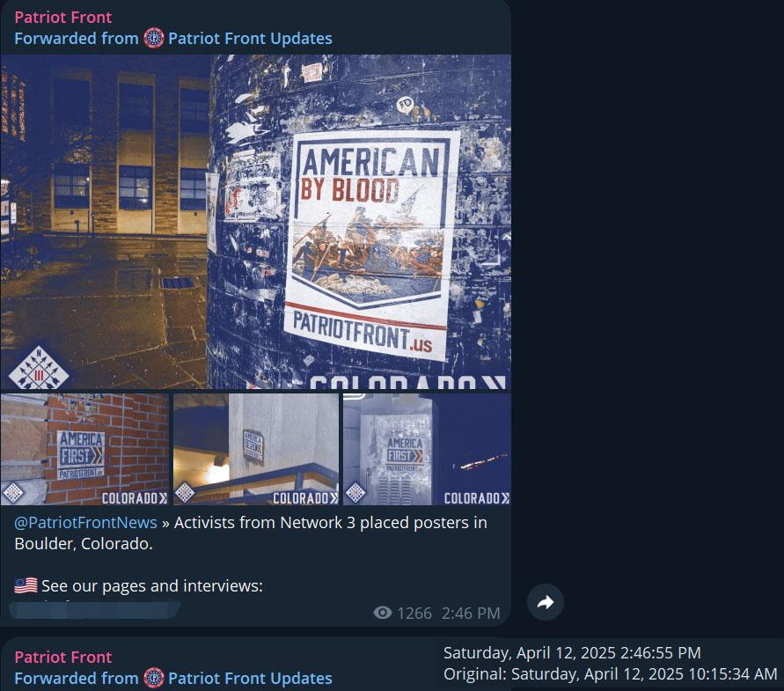The image size is (784, 691).
Task: Open the large American By Blood poster image
Action: pos(255,222)
